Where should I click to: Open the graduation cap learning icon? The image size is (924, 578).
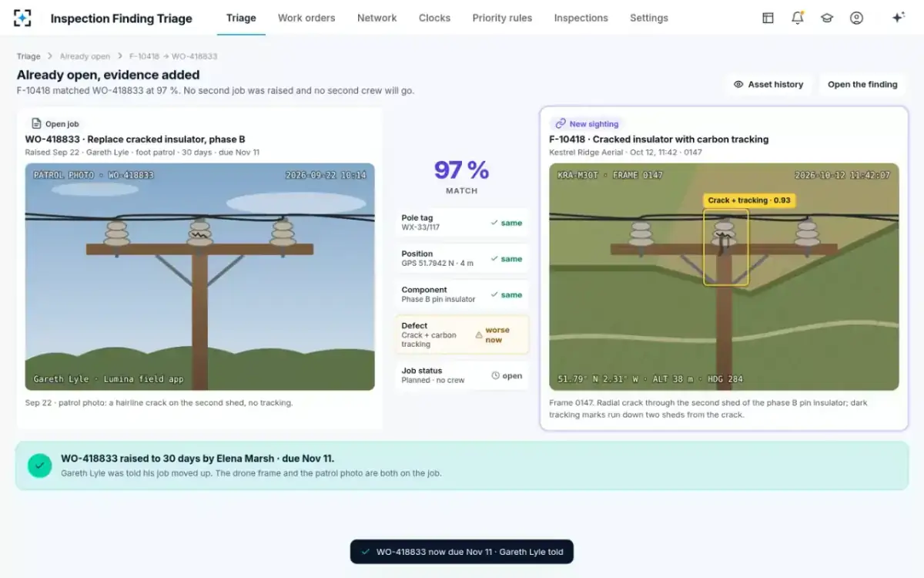(x=827, y=18)
